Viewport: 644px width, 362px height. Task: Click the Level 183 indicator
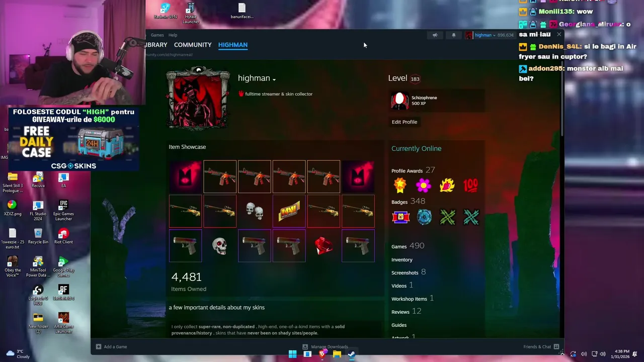[x=405, y=78]
